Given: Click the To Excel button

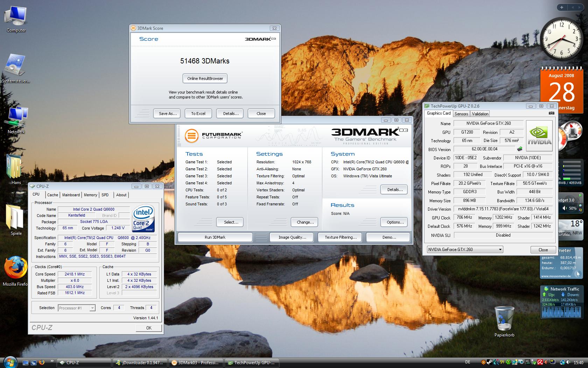Looking at the screenshot, I should point(198,114).
